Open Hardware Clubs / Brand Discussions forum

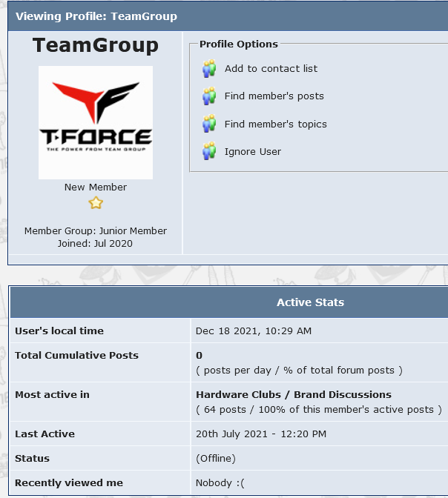pyautogui.click(x=294, y=395)
